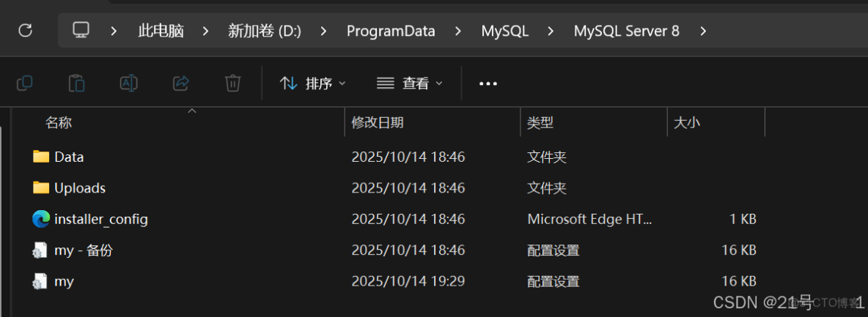The image size is (868, 317).
Task: Select the Uploads folder icon
Action: tap(41, 188)
